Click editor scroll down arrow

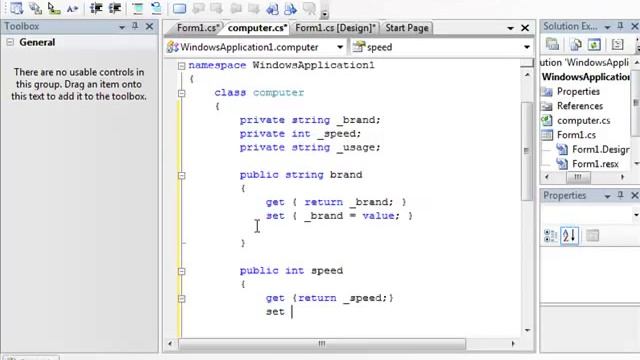pyautogui.click(x=527, y=330)
